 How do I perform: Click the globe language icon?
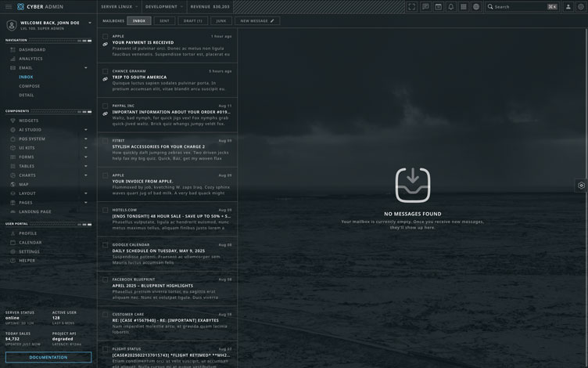(x=476, y=6)
